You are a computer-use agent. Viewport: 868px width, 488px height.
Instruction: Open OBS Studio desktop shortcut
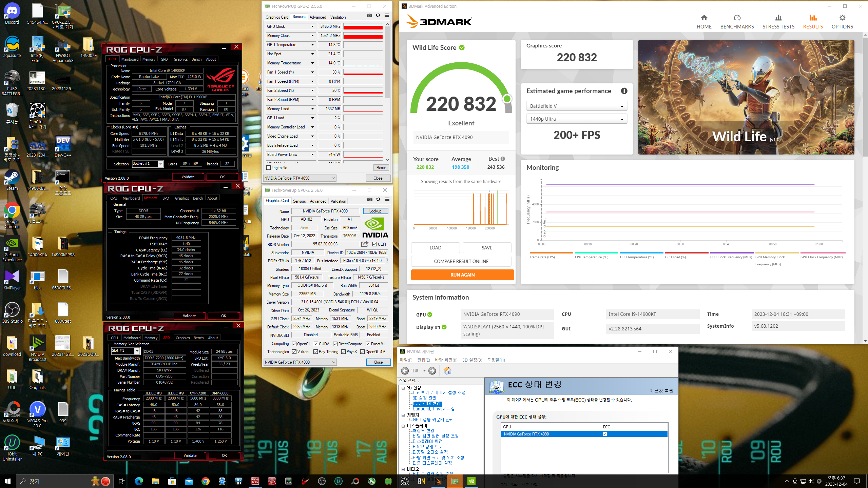tap(12, 312)
